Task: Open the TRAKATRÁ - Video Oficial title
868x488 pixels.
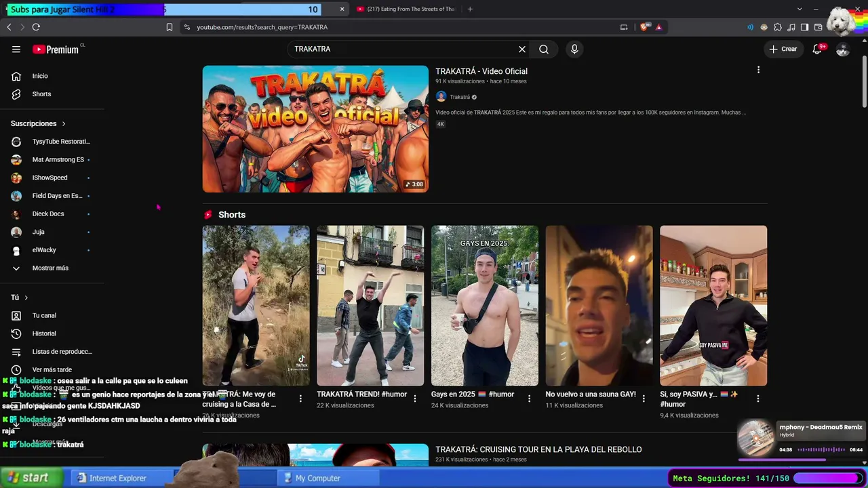Action: pos(481,71)
